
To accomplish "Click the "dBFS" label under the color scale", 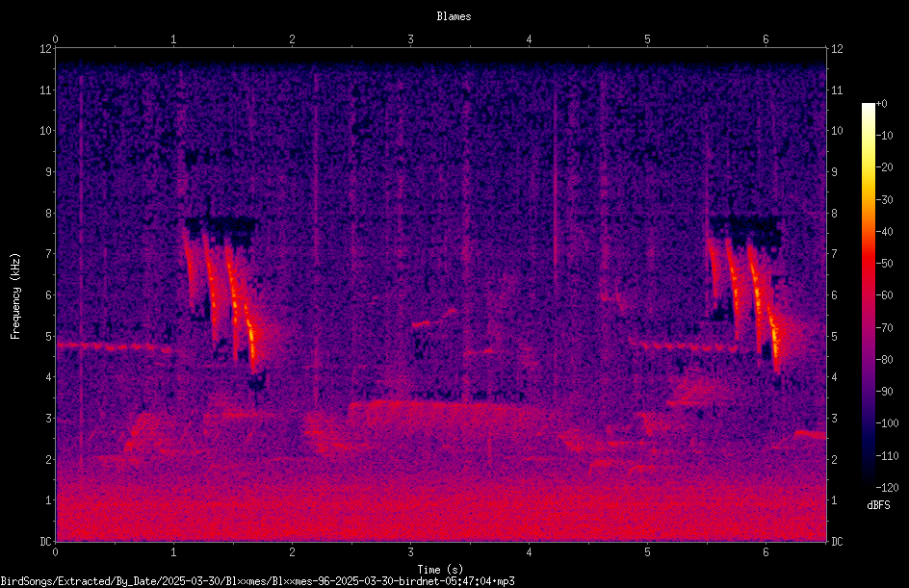I will click(878, 505).
